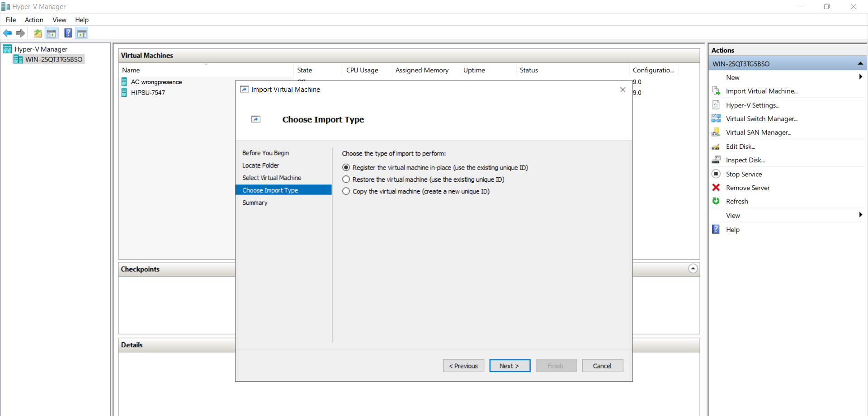
Task: Click the blue Help toolbar icon
Action: 68,33
